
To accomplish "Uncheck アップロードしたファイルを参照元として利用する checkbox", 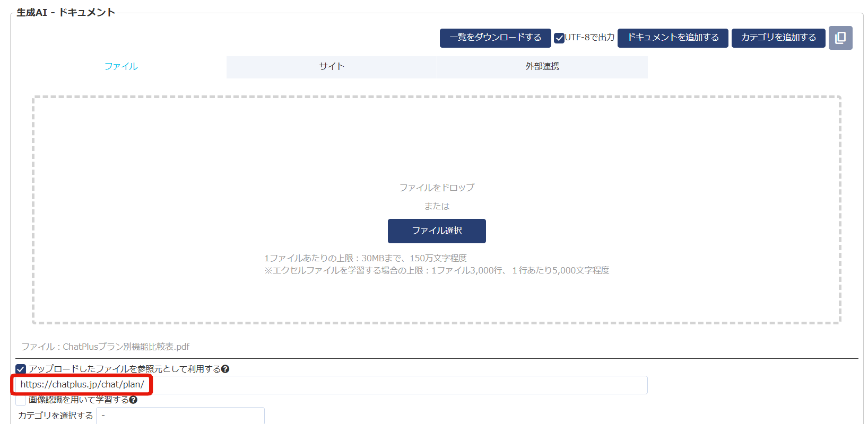I will coord(21,369).
